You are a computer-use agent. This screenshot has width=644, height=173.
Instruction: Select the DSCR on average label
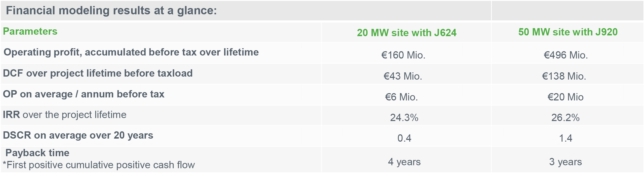tap(78, 135)
